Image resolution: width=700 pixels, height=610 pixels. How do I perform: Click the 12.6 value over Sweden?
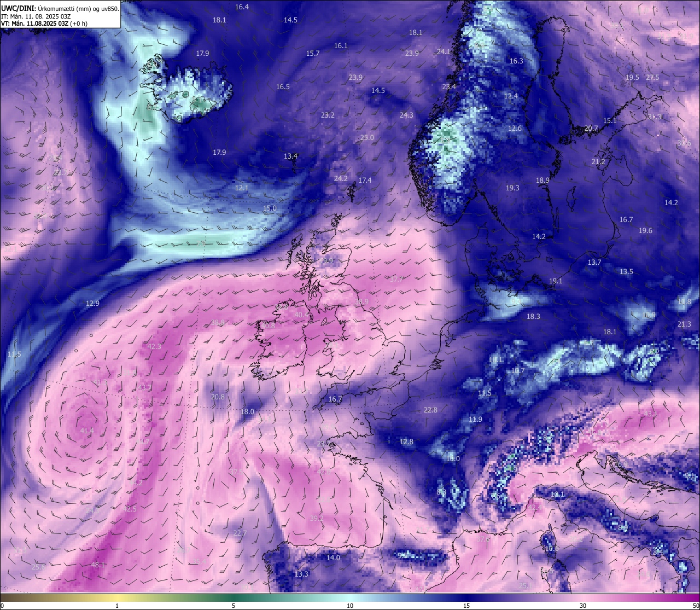(x=515, y=128)
